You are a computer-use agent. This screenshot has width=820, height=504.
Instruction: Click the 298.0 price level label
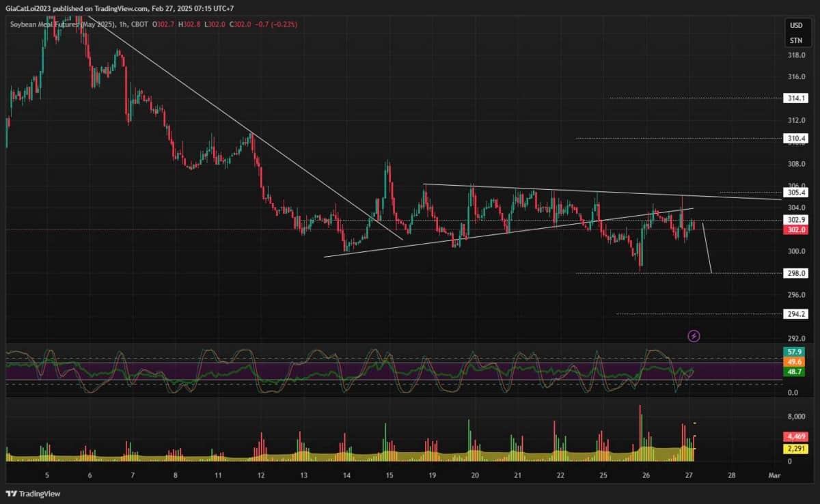[797, 273]
